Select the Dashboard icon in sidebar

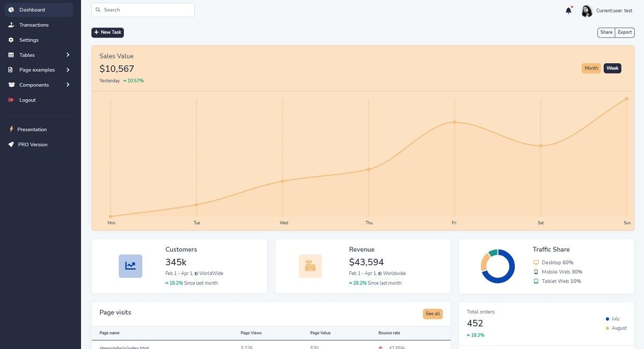(11, 10)
